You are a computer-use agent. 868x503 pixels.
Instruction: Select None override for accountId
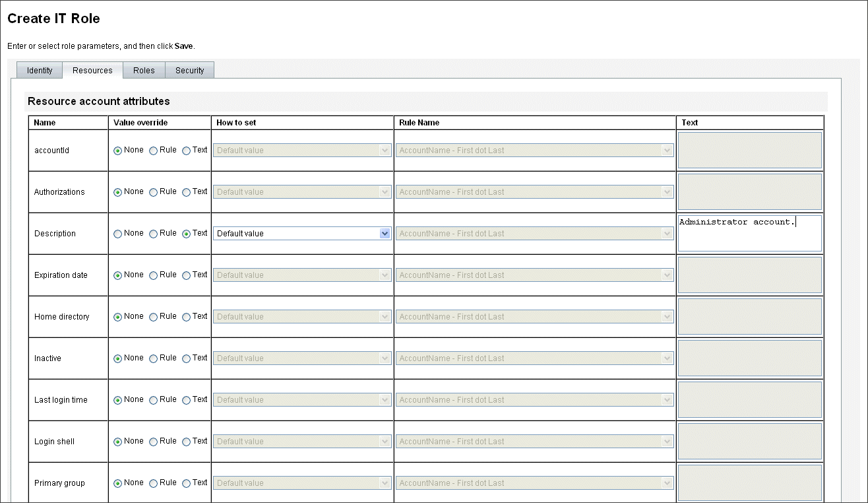click(118, 151)
